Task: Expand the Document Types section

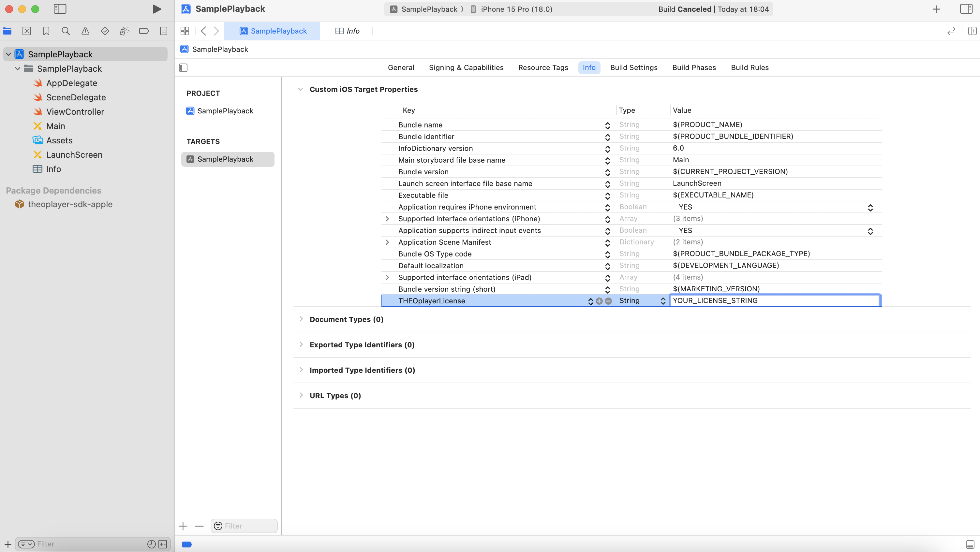Action: pos(301,319)
